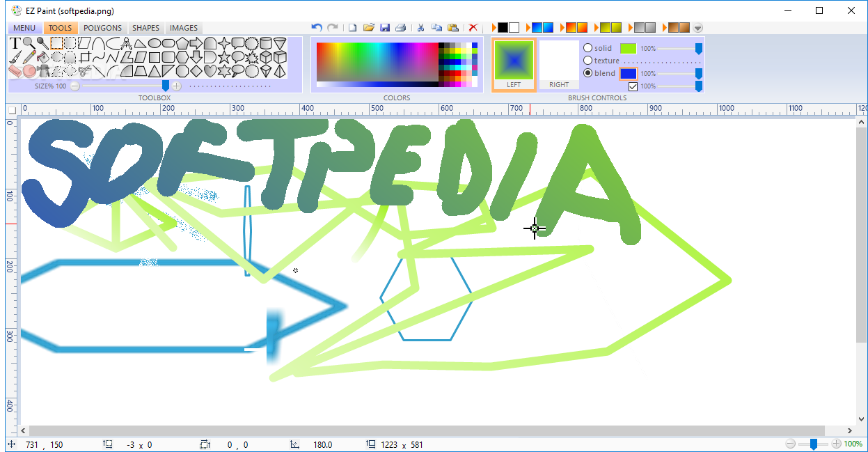Switch to the IMAGES tab

(x=184, y=28)
